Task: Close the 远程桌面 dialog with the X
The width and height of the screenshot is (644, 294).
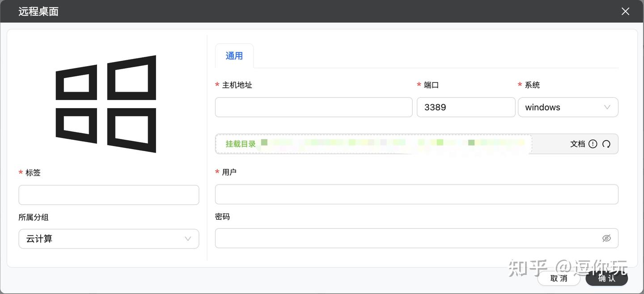Action: (x=625, y=11)
